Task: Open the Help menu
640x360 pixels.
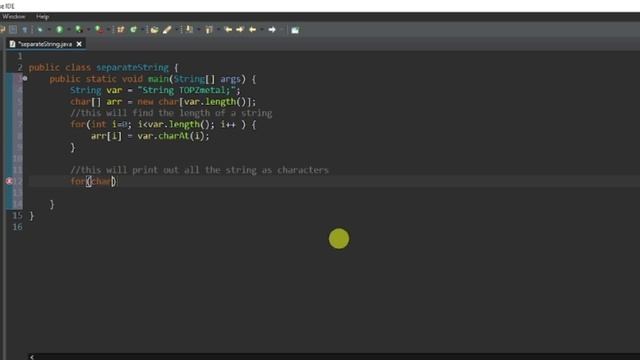Action: tap(42, 16)
